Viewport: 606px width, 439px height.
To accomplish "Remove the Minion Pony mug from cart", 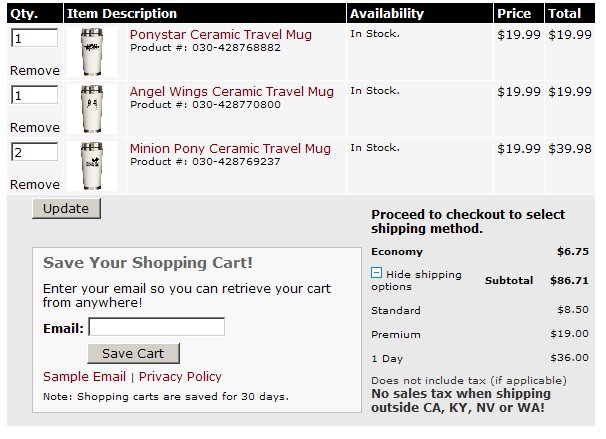I will pos(35,184).
